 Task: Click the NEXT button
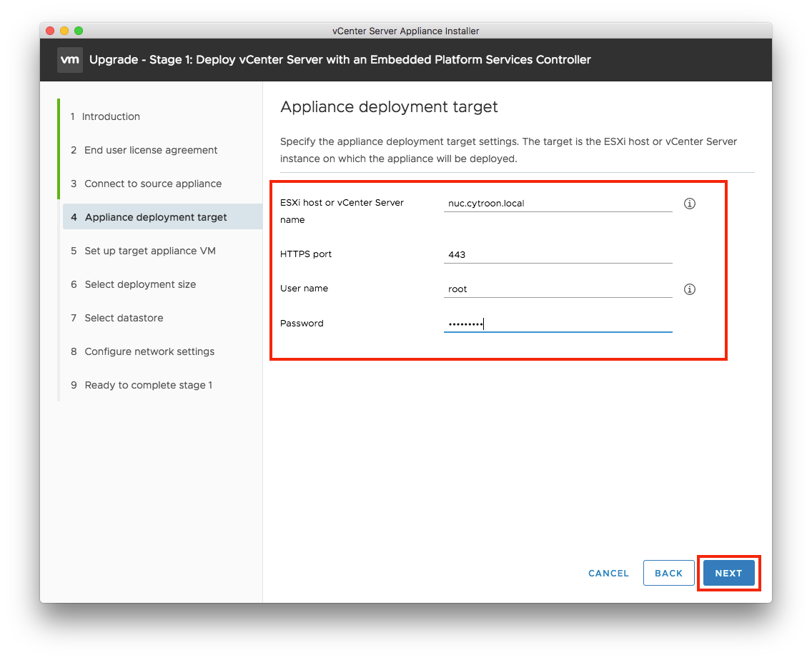(x=728, y=573)
